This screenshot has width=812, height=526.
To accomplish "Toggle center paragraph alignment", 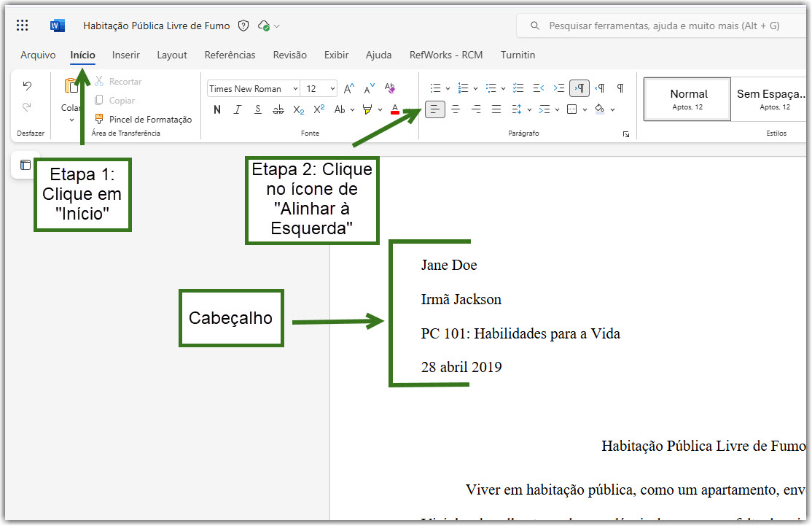I will point(456,109).
